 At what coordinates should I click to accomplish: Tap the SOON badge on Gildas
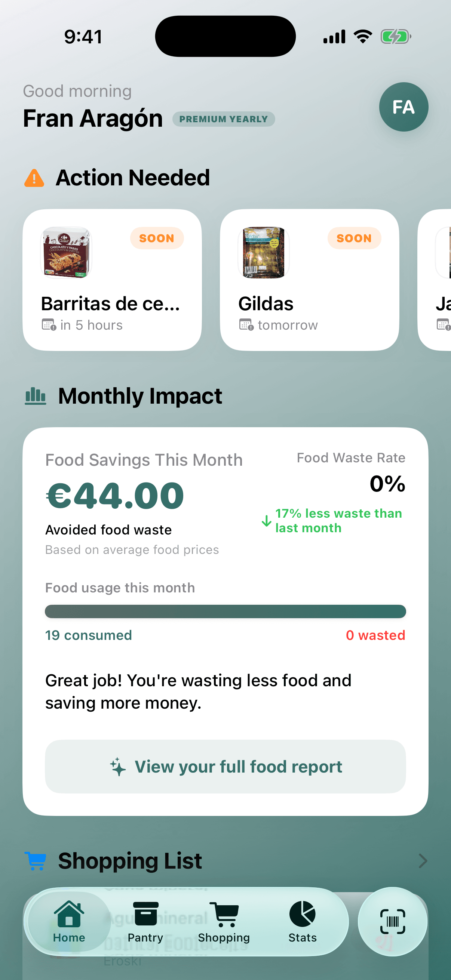coord(354,238)
